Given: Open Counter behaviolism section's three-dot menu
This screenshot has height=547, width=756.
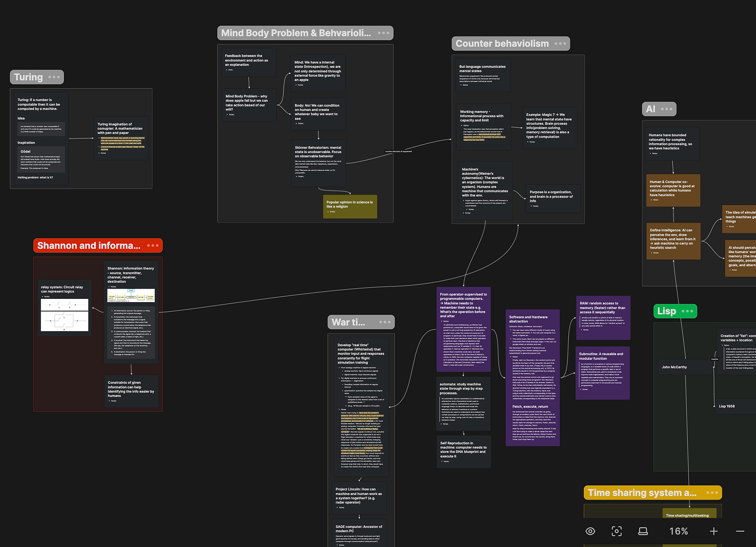Looking at the screenshot, I should [560, 44].
